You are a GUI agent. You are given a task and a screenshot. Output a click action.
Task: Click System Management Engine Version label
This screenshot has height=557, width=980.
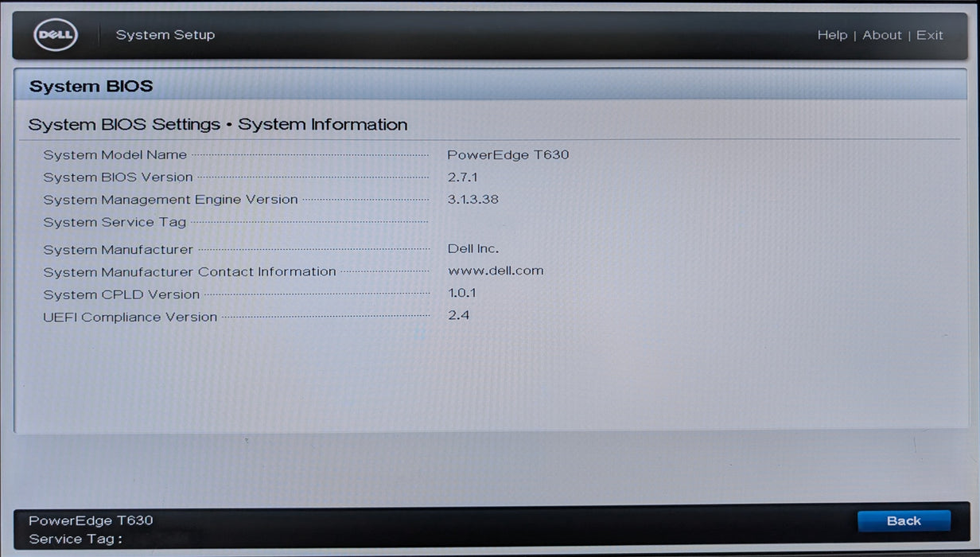(x=170, y=200)
